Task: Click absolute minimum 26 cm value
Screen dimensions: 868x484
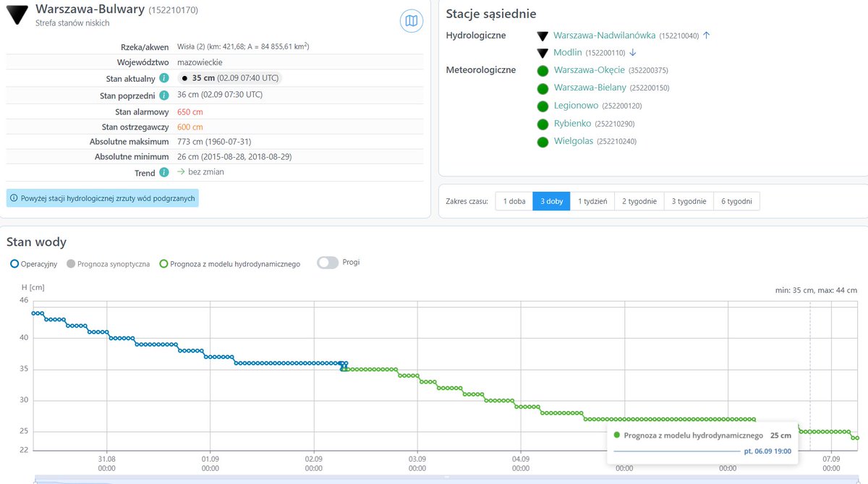Action: pos(234,156)
